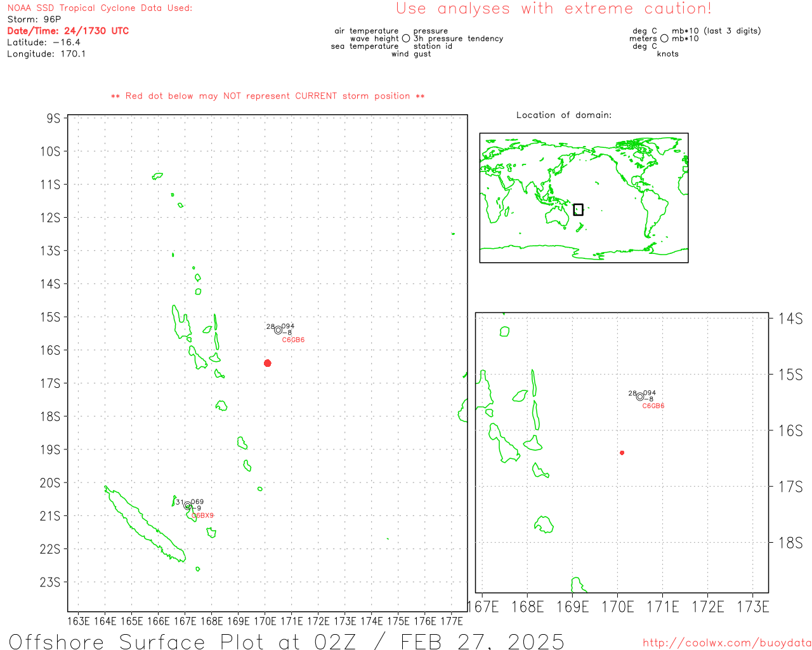Click the 'Storm: 96P' text
This screenshot has height=650, width=812.
(34, 20)
